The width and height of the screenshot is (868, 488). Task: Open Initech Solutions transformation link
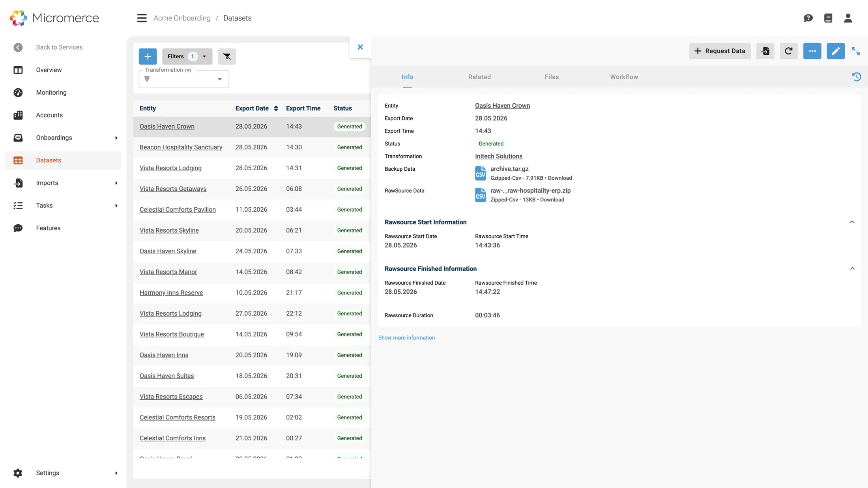point(498,156)
